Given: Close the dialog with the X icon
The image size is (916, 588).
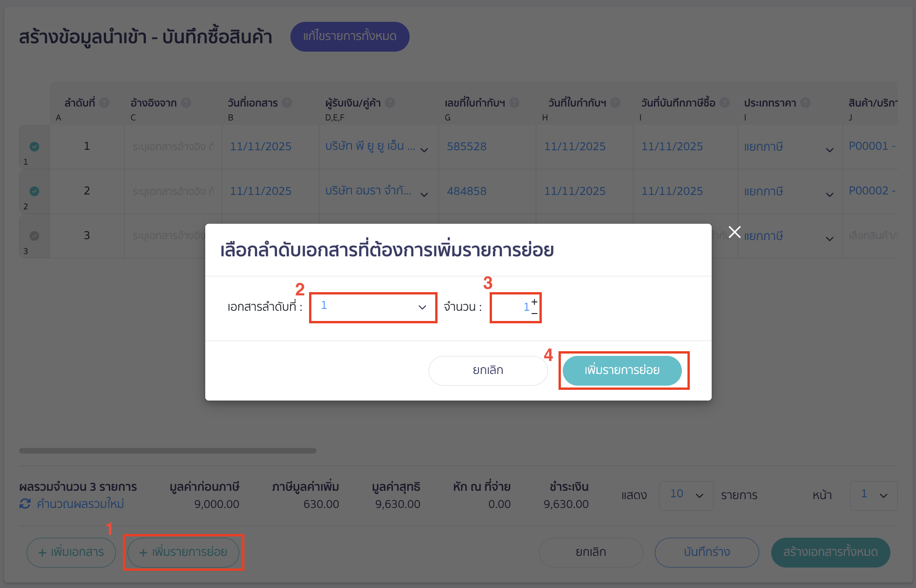Looking at the screenshot, I should tap(735, 231).
